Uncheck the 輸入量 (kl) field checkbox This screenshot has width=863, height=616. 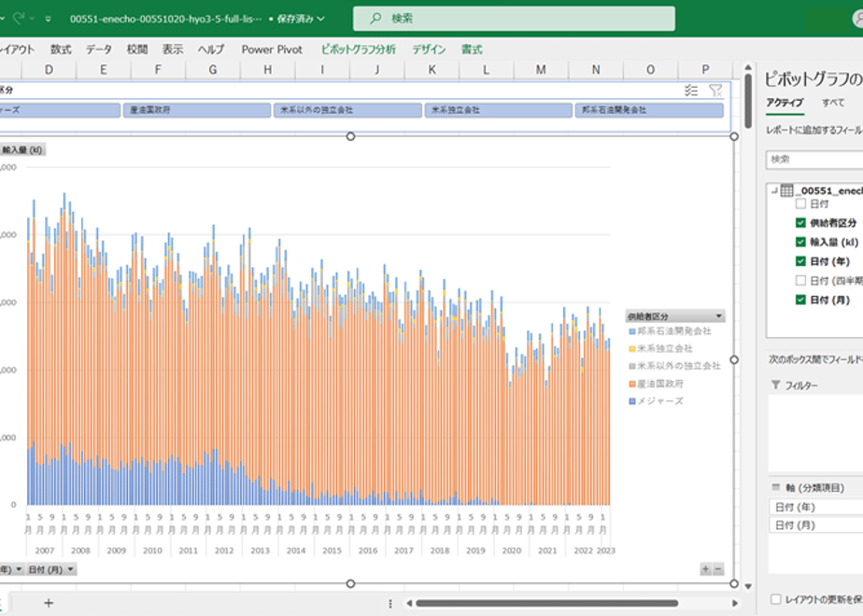coord(800,242)
